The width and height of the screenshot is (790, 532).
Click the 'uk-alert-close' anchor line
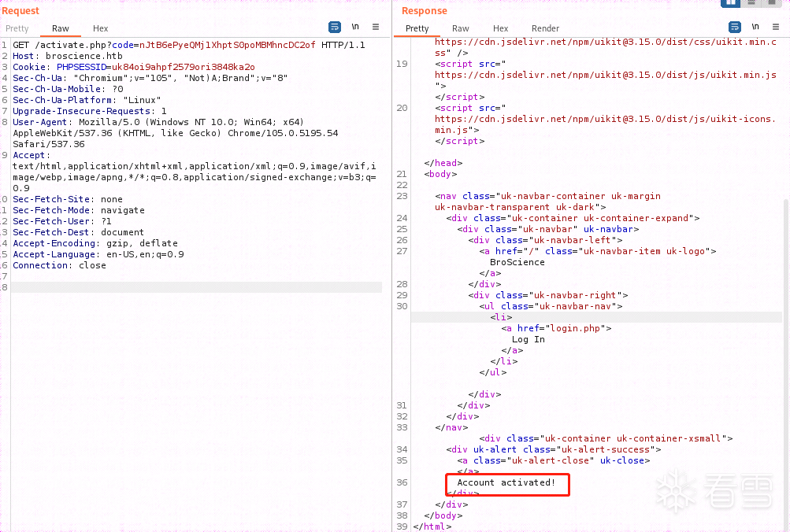pos(554,460)
